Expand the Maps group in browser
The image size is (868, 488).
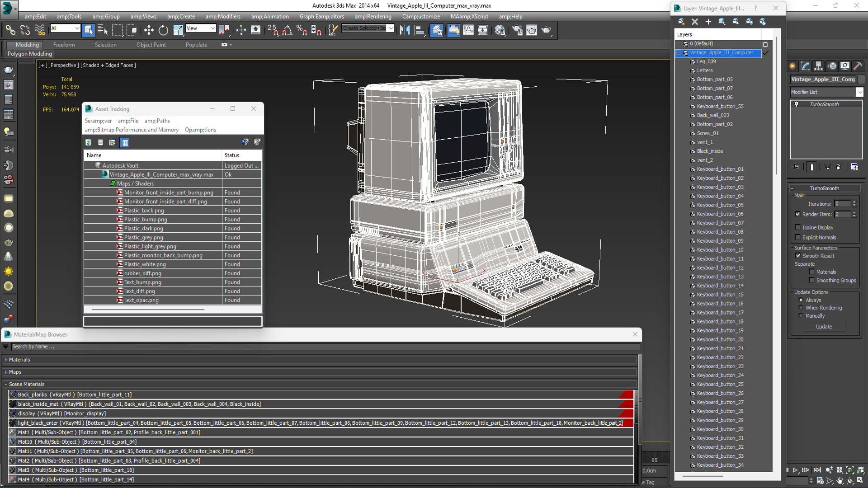click(6, 372)
